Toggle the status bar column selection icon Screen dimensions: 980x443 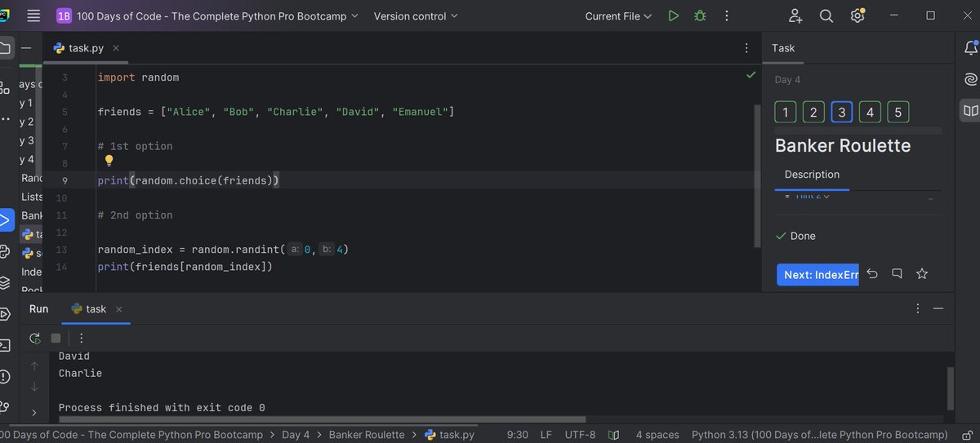tap(615, 435)
